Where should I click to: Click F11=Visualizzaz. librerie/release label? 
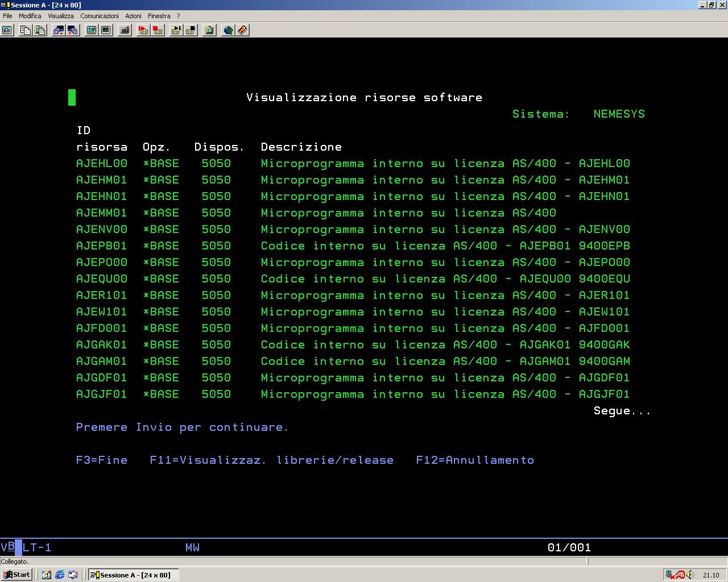pyautogui.click(x=272, y=460)
